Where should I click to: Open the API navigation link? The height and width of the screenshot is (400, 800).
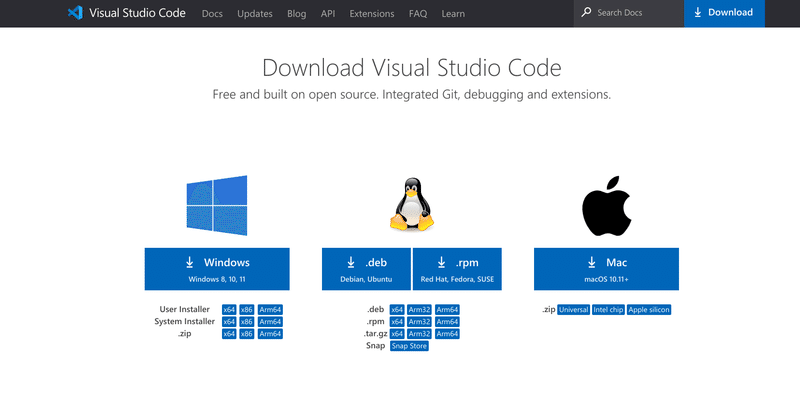[x=328, y=14]
